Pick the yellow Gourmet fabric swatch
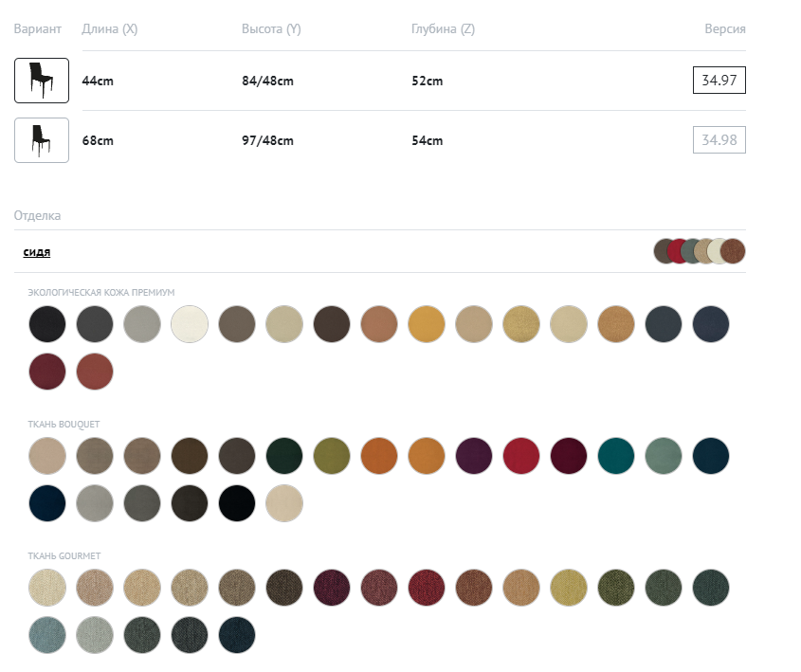801x672 pixels. click(569, 588)
